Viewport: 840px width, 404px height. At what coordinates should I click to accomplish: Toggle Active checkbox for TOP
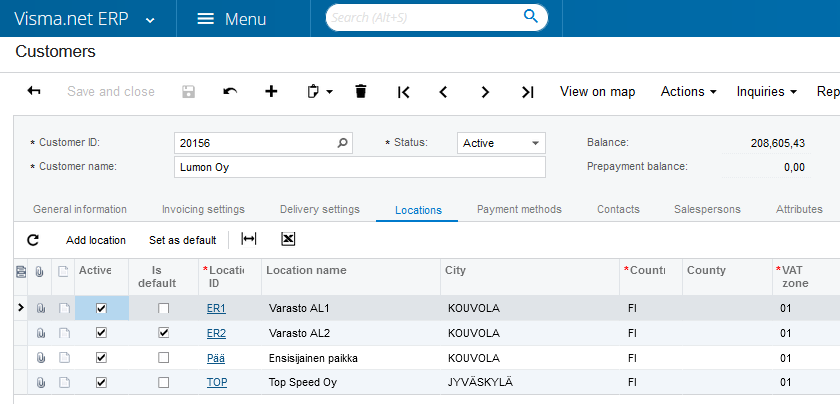tap(101, 382)
